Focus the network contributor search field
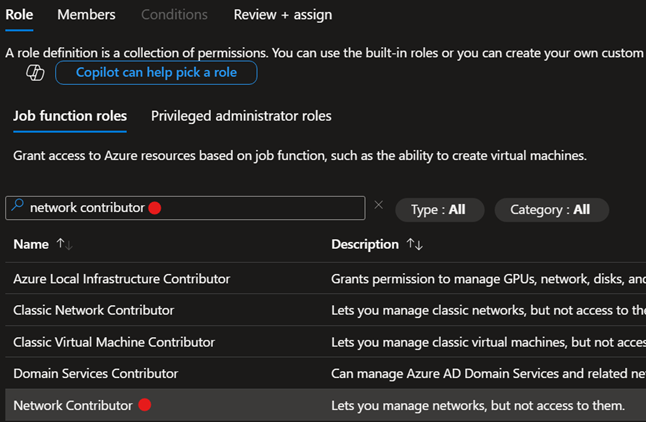 [185, 208]
